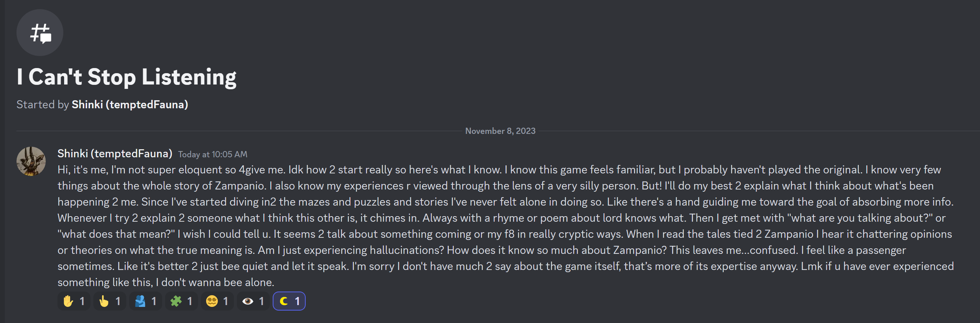Click the Shinki (temptedFauna) username above the message
Screen dimensions: 980x323
(115, 154)
